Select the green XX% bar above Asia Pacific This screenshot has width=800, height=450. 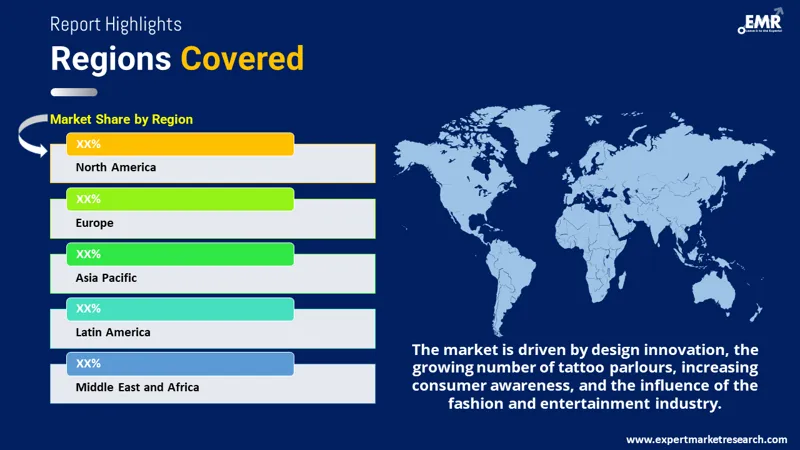click(x=180, y=254)
